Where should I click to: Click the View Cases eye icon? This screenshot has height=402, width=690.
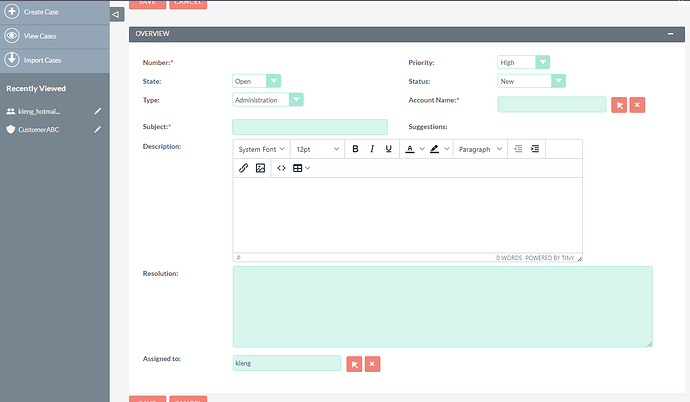tap(12, 36)
